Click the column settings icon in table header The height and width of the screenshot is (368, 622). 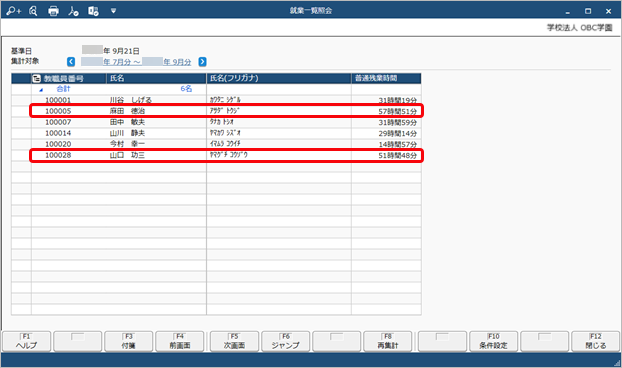36,79
